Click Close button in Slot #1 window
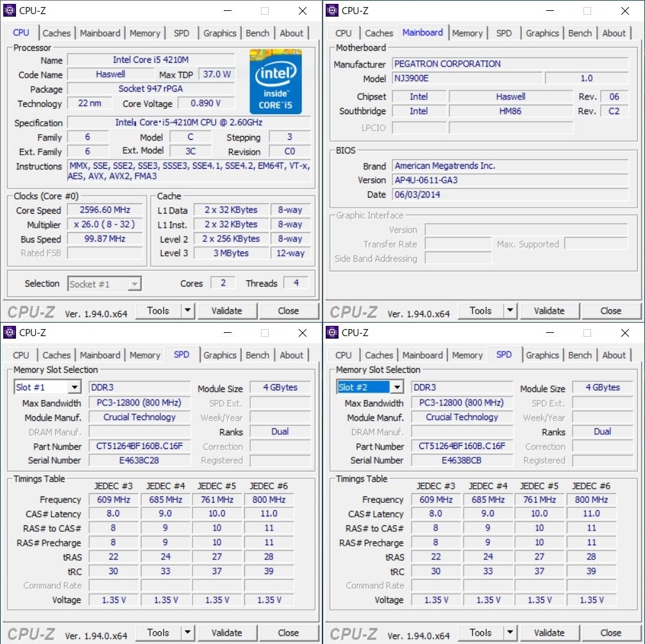The image size is (645, 644). [x=289, y=632]
